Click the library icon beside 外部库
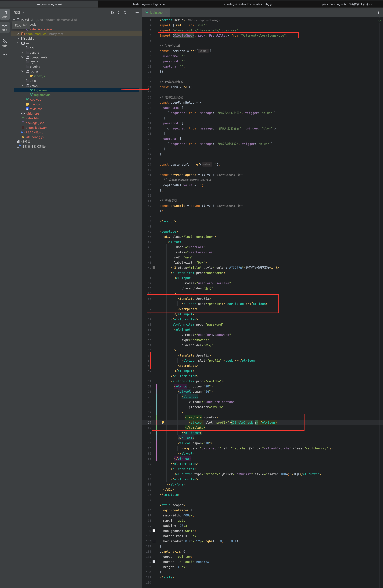The height and width of the screenshot is (588, 383). tap(19, 142)
